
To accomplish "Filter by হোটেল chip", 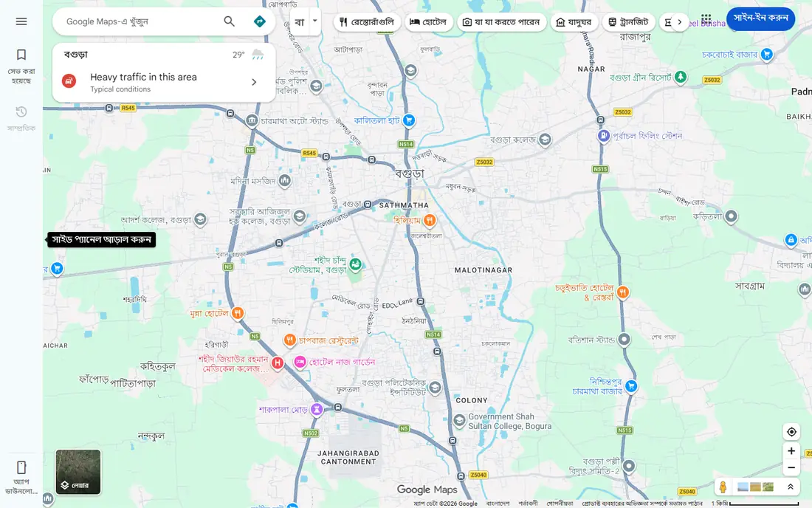I will 428,21.
